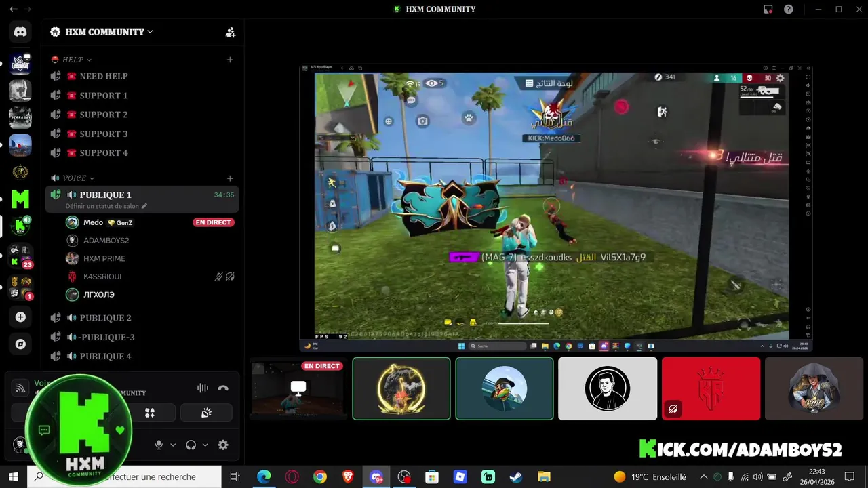Edit the channel status pencil icon
868x488 pixels.
144,206
